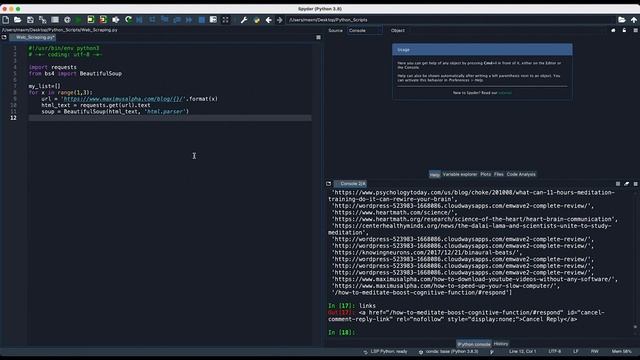Click the file switcher list icon in the toolbar
640x360 pixels.
click(55, 20)
